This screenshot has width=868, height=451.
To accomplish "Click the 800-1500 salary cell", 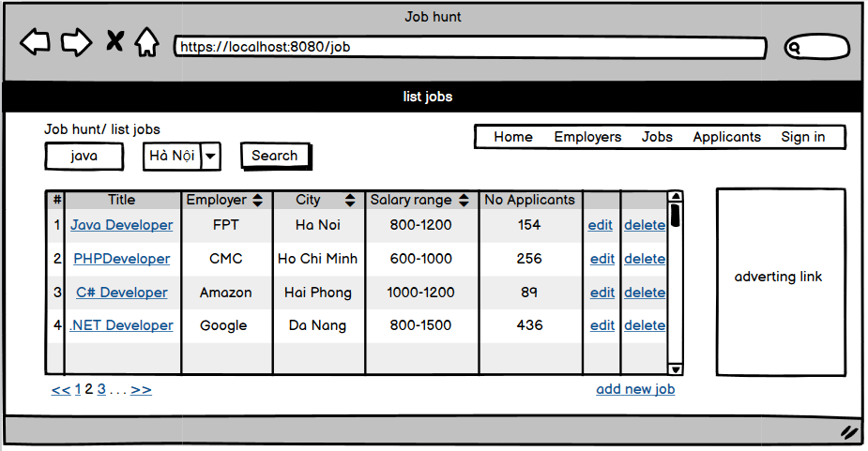I will pos(420,325).
